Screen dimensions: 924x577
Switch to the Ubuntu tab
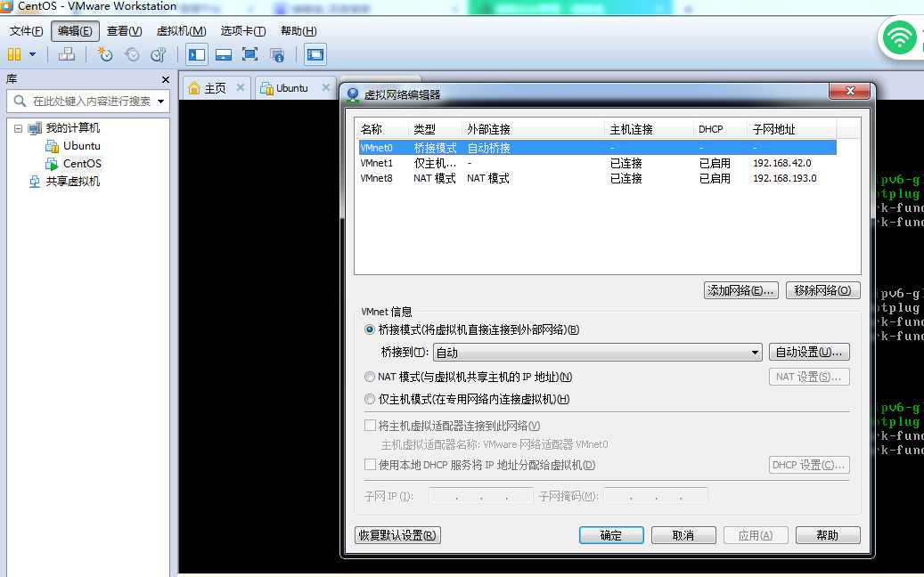[x=291, y=88]
